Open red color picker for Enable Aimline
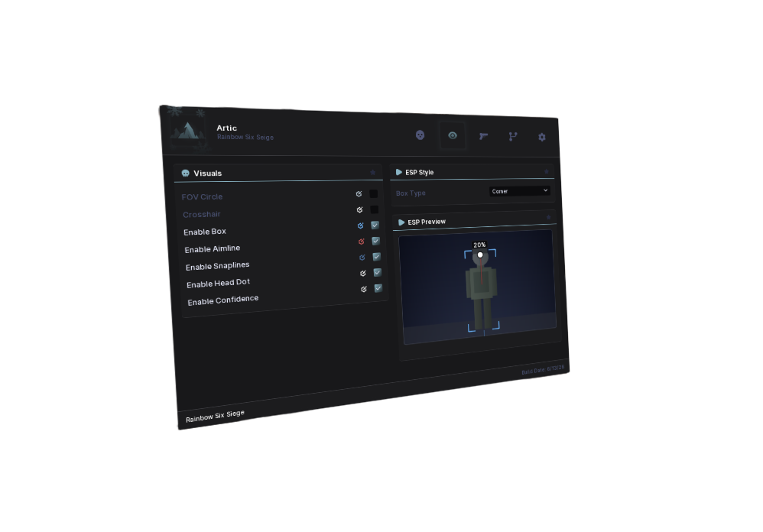The width and height of the screenshot is (763, 532). [362, 242]
